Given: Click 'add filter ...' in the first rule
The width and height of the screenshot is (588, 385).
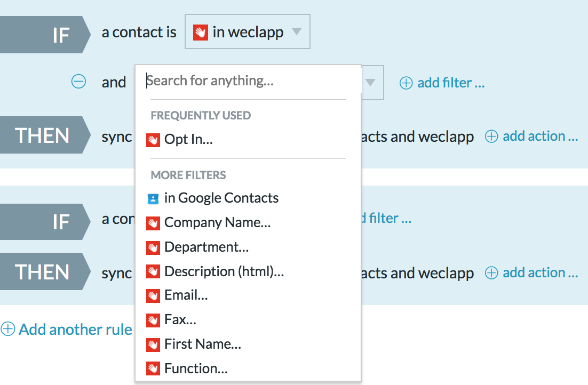Looking at the screenshot, I should (442, 83).
